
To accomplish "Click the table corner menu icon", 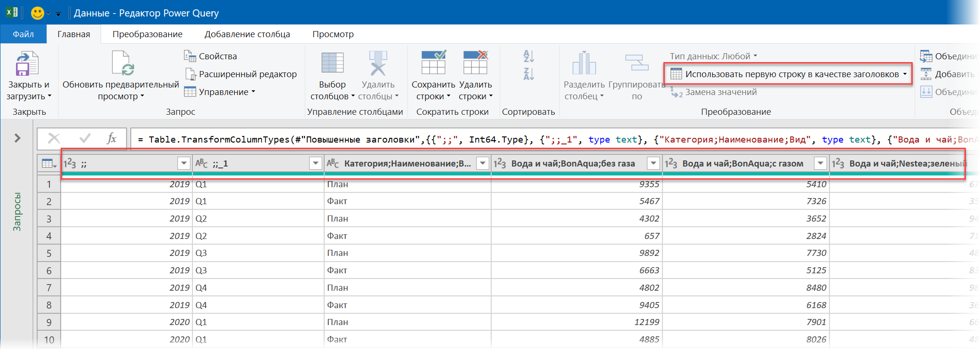I will [49, 164].
